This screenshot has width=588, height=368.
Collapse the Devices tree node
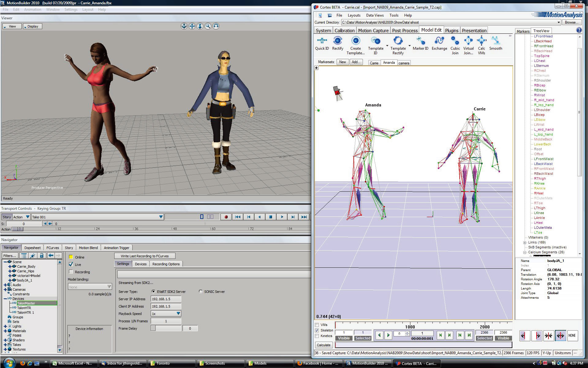click(5, 299)
